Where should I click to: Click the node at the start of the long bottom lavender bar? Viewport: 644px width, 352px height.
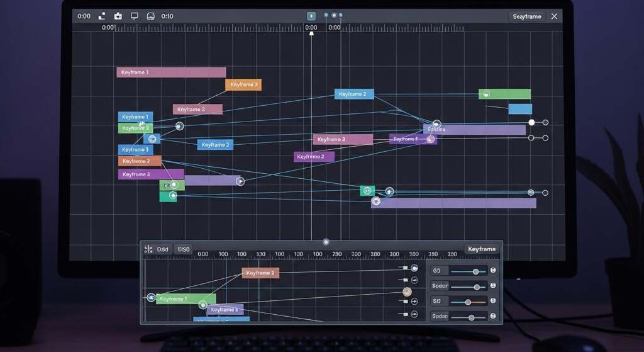click(376, 201)
